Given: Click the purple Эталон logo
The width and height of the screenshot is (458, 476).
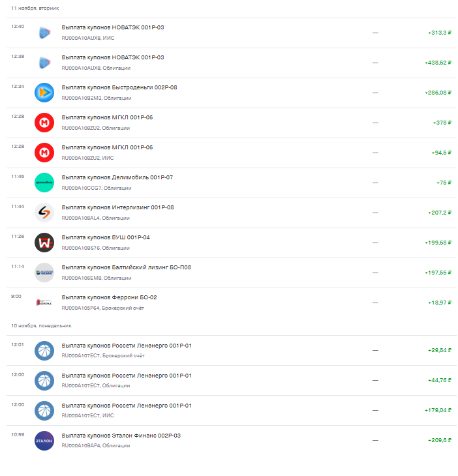Looking at the screenshot, I should [x=44, y=441].
